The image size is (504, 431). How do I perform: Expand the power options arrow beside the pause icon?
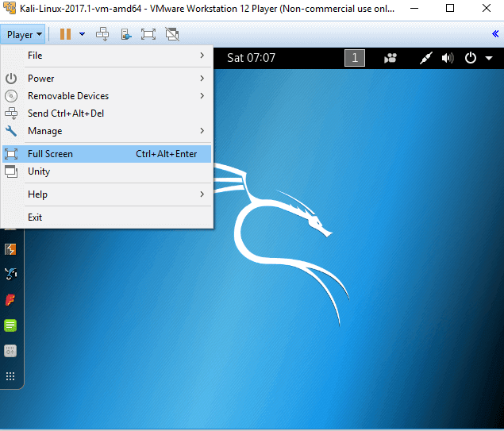[x=83, y=34]
